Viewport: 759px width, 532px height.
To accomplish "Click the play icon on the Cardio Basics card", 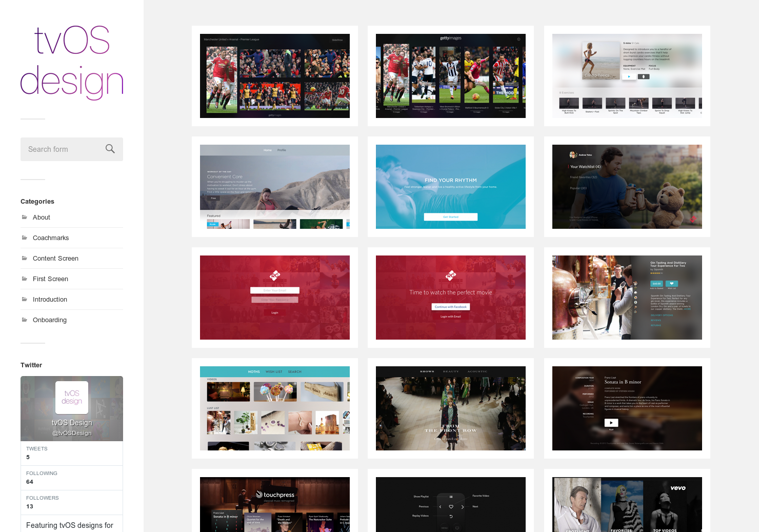I will (x=628, y=76).
